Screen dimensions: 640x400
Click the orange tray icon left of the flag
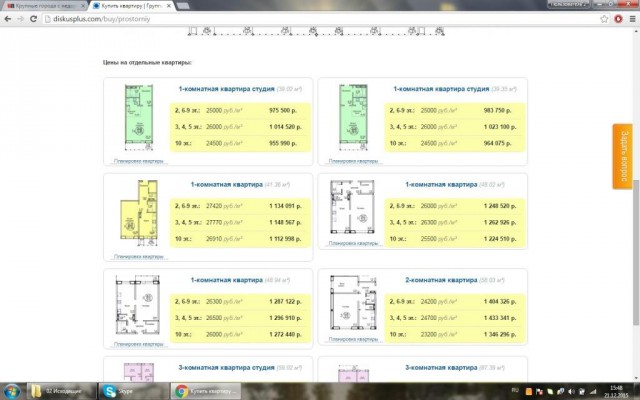tap(529, 392)
